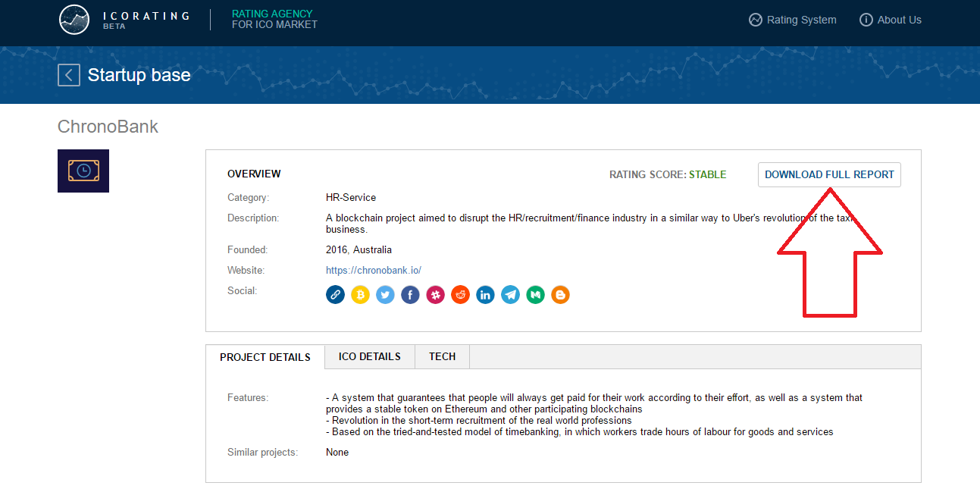Click the Social label
980x489 pixels.
pyautogui.click(x=243, y=290)
